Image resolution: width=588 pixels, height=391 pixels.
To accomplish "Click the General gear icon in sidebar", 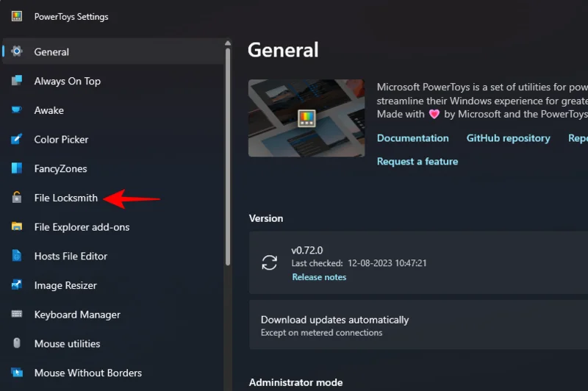I will pyautogui.click(x=17, y=51).
